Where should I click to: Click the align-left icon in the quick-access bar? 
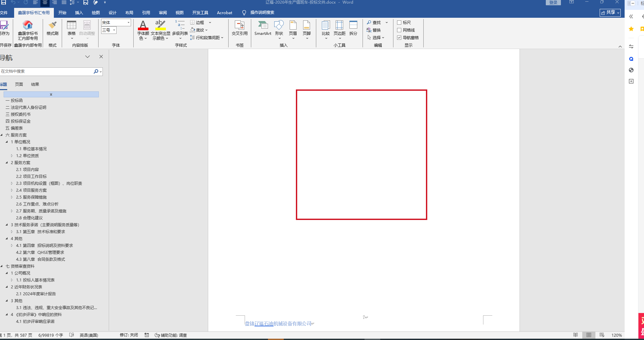(35, 2)
